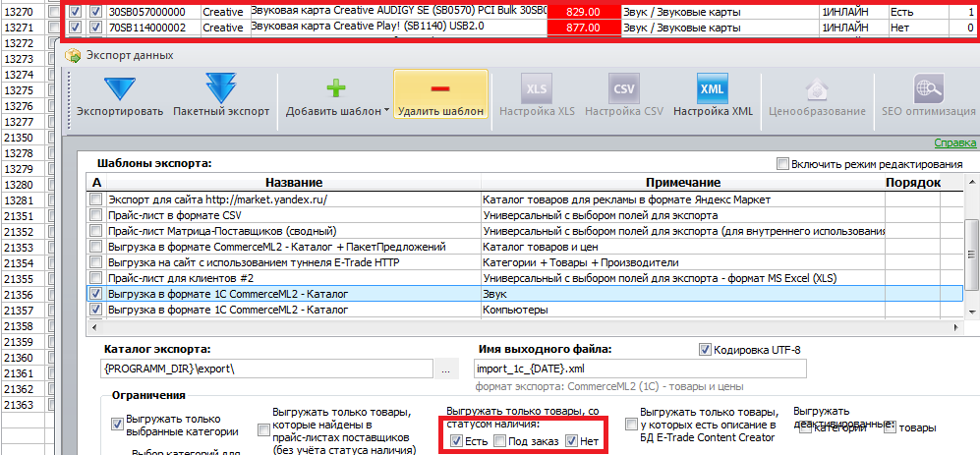980x455 pixels.
Task: Select row 13270 header in background table
Action: [23, 11]
